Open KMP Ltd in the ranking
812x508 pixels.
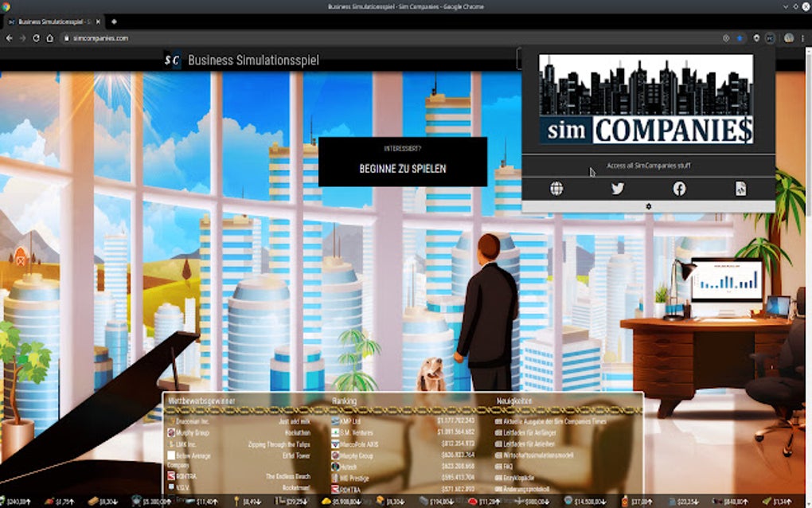click(x=346, y=421)
